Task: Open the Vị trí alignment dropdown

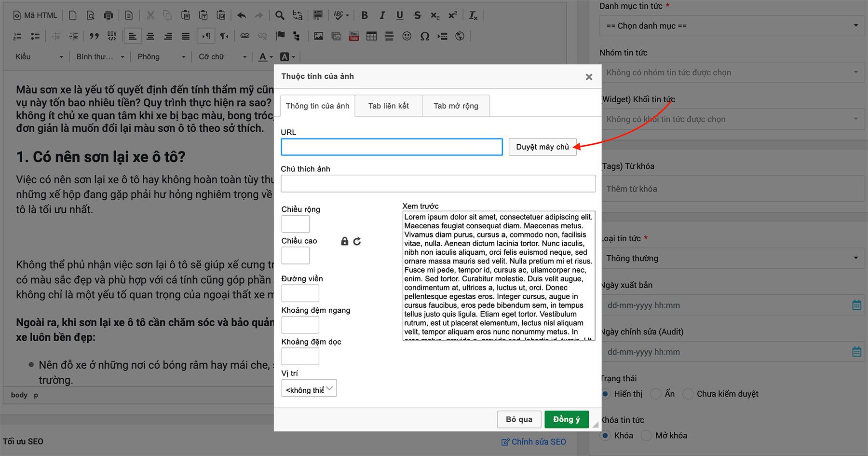Action: point(309,388)
